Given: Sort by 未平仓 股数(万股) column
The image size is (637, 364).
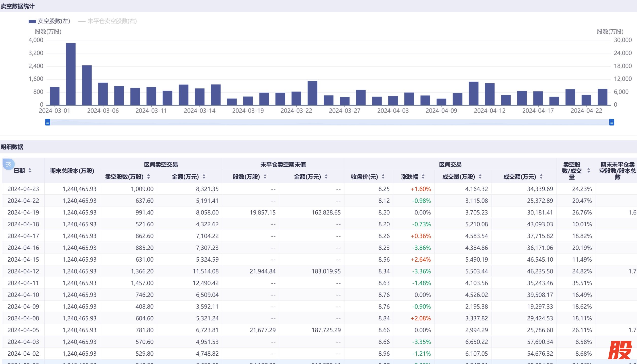Looking at the screenshot, I should (265, 177).
